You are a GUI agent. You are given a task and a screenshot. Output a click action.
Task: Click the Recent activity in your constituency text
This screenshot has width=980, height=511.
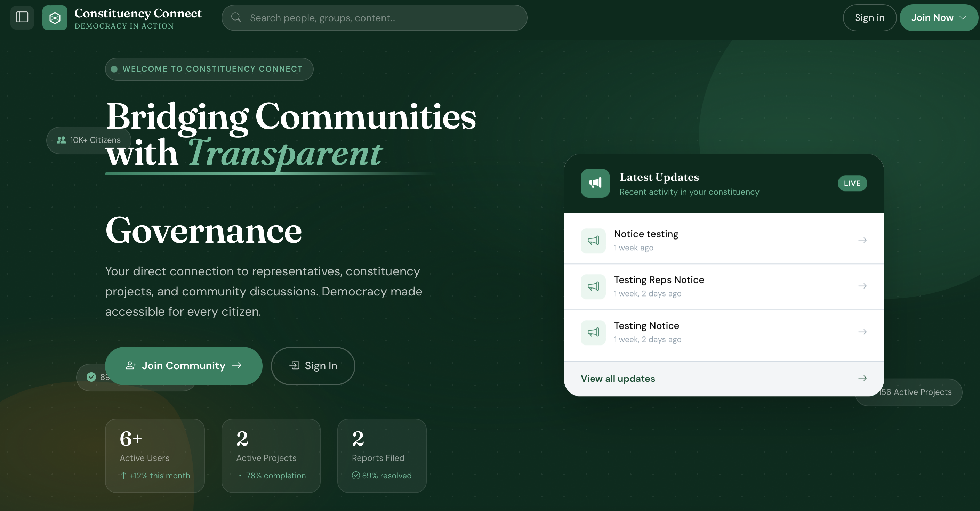tap(689, 192)
